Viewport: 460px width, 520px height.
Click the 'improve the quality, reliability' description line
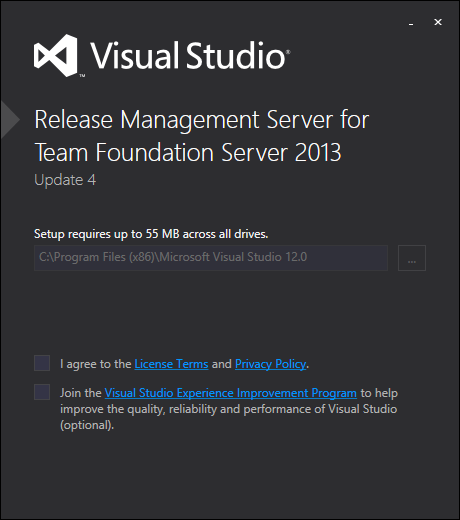tap(229, 409)
